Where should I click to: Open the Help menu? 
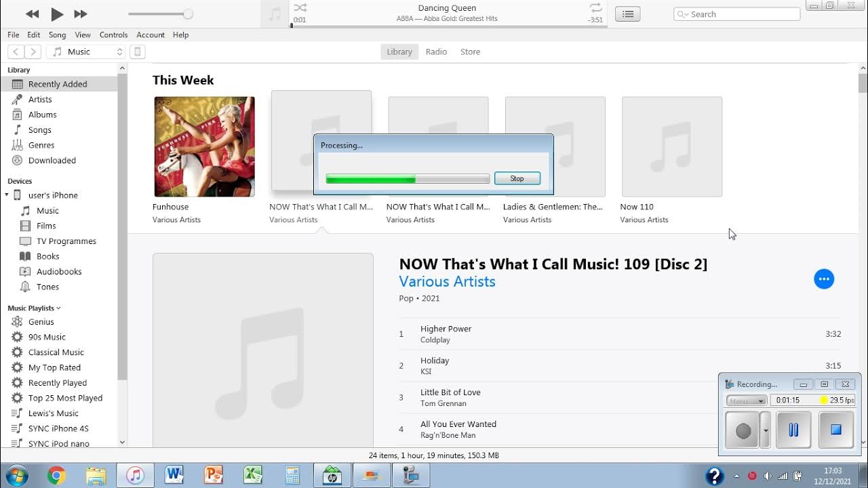180,35
